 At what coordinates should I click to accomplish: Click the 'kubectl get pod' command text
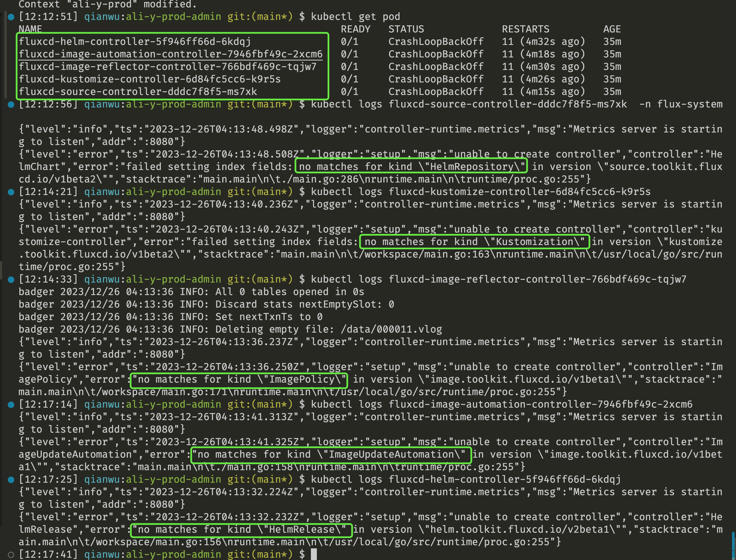[355, 17]
